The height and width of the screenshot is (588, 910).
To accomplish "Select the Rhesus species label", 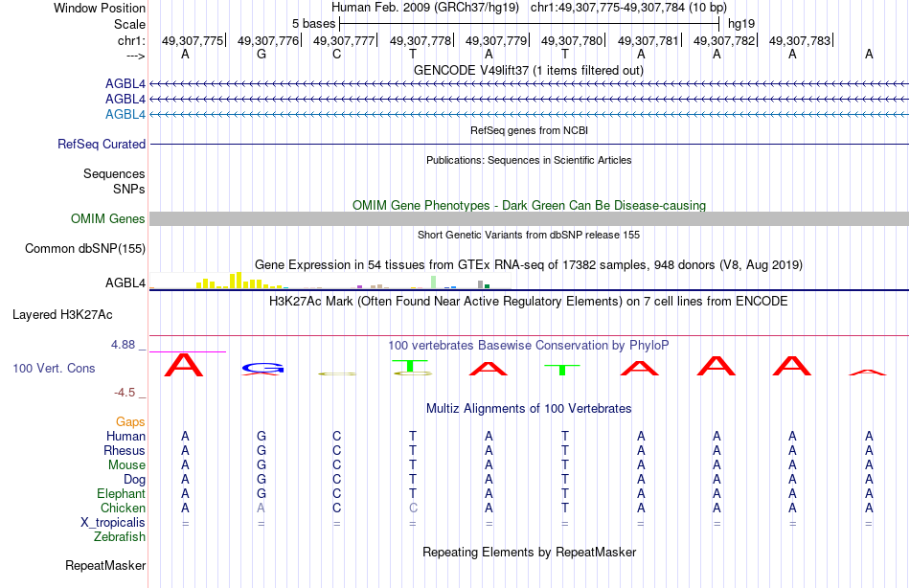I will [125, 450].
